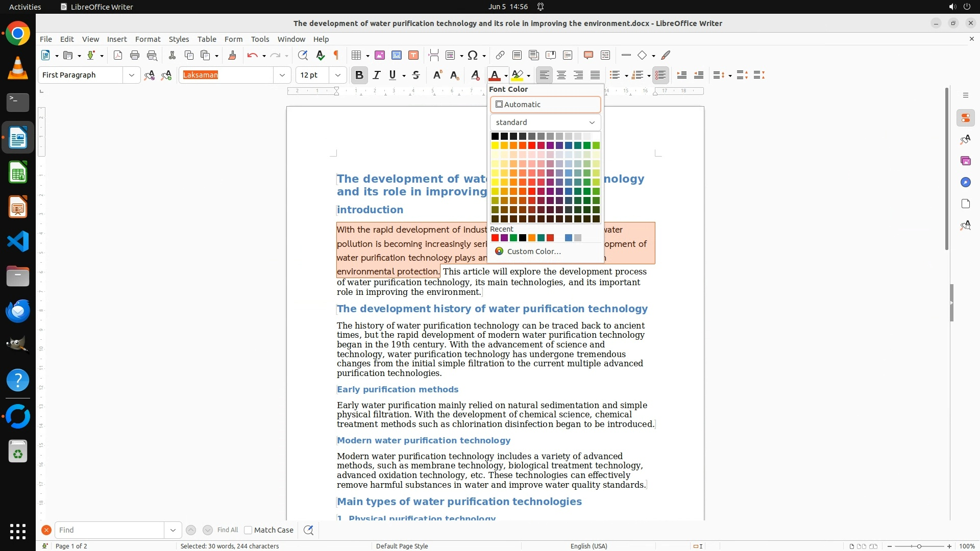Click the Export as PDF icon

click(118, 55)
